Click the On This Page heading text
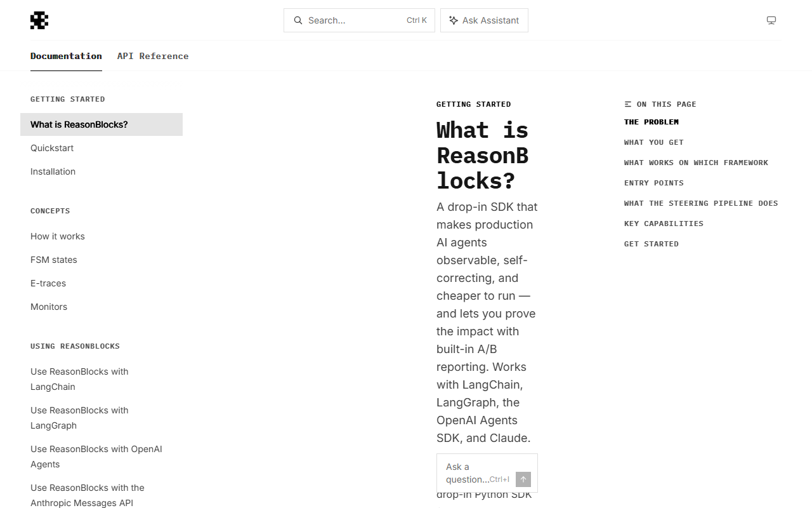Viewport: 812px width, 508px height. (x=667, y=104)
